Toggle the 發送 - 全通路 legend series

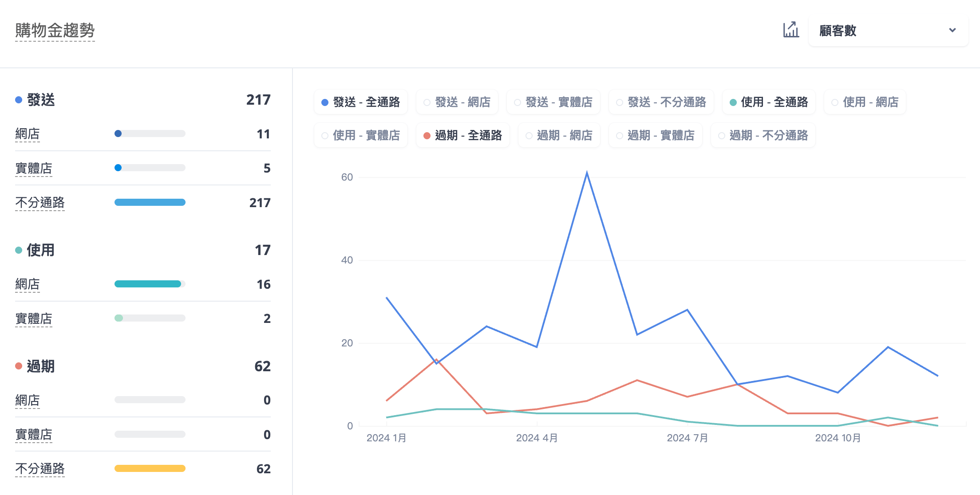tap(361, 102)
